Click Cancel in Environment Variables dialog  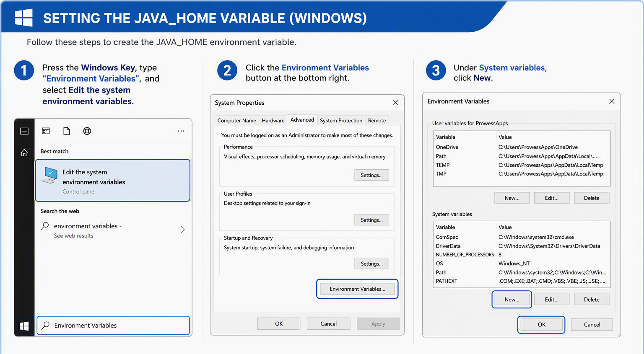pos(592,325)
